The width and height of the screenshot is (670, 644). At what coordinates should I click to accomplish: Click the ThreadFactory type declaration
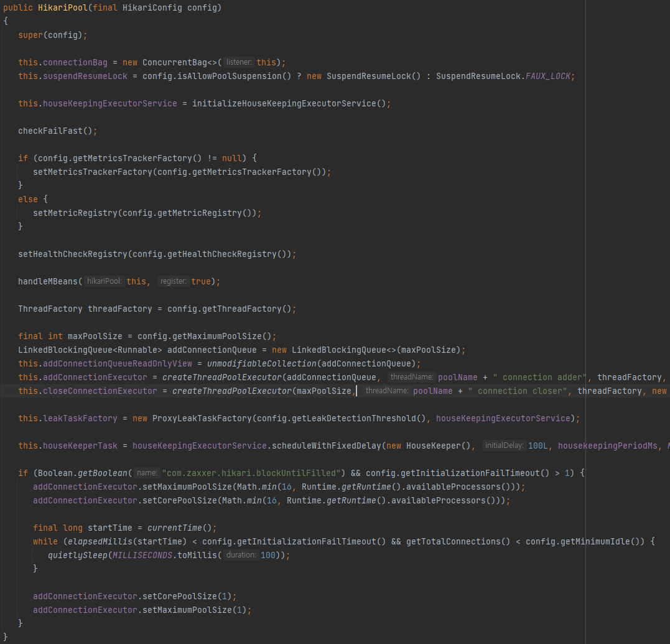(x=50, y=309)
